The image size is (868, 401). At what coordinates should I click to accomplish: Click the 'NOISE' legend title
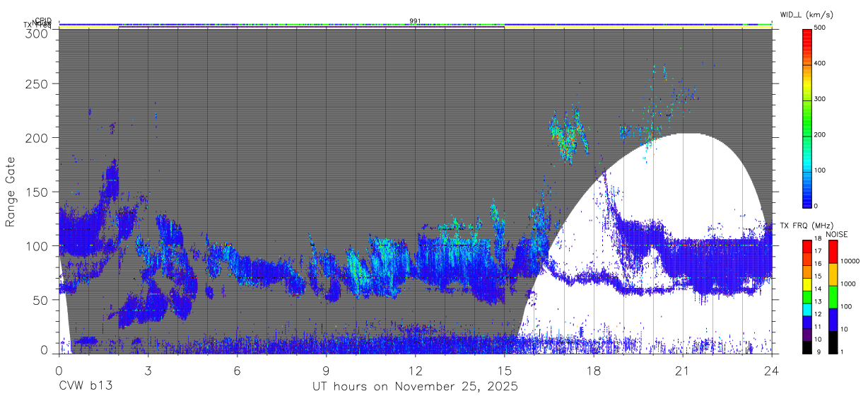[x=837, y=234]
